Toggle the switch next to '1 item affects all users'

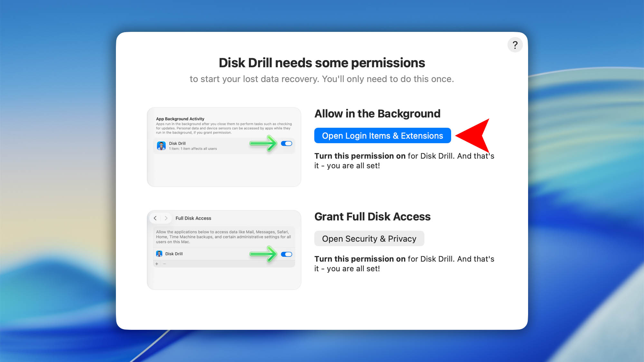(x=286, y=144)
